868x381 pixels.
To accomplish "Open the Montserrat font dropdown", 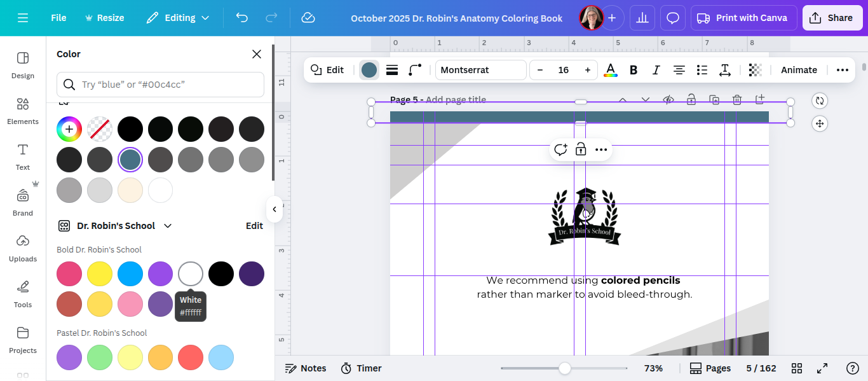I will [x=481, y=70].
